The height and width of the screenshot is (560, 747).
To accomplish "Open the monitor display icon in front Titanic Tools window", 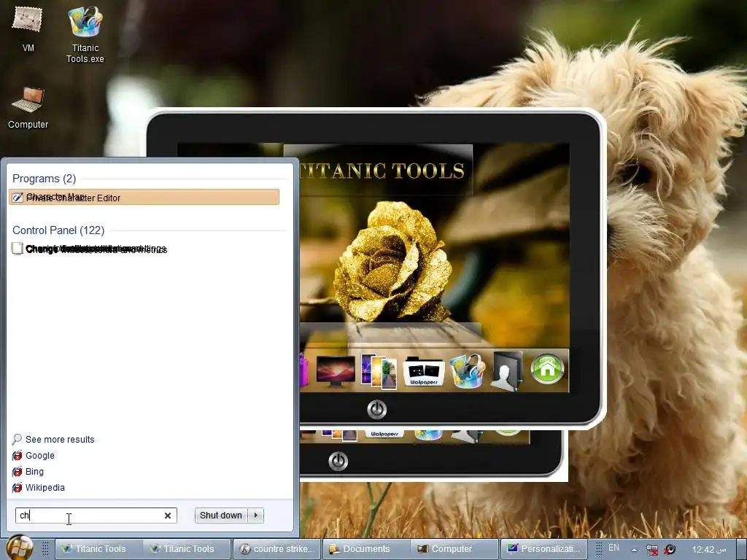I will click(336, 371).
